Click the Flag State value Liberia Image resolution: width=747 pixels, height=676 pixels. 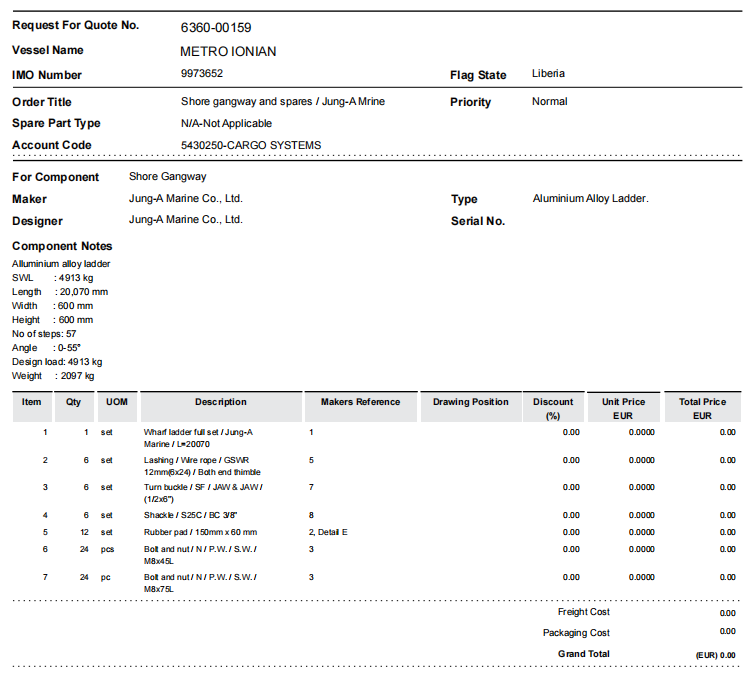[x=548, y=74]
